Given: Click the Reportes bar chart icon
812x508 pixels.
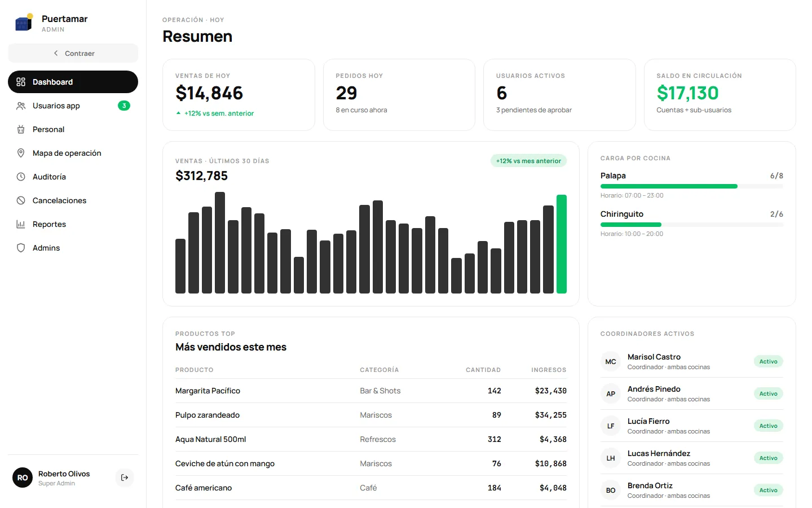Looking at the screenshot, I should click(21, 224).
